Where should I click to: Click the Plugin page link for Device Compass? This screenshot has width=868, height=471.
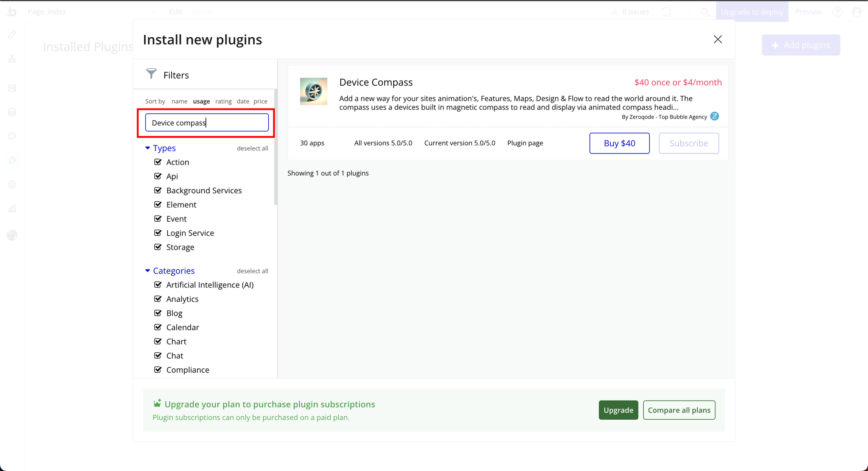click(525, 143)
